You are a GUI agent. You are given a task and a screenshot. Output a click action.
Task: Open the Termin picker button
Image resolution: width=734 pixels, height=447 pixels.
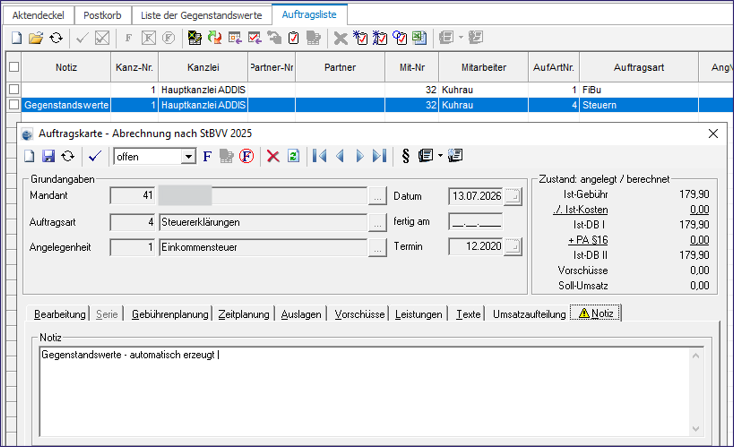[x=513, y=247]
